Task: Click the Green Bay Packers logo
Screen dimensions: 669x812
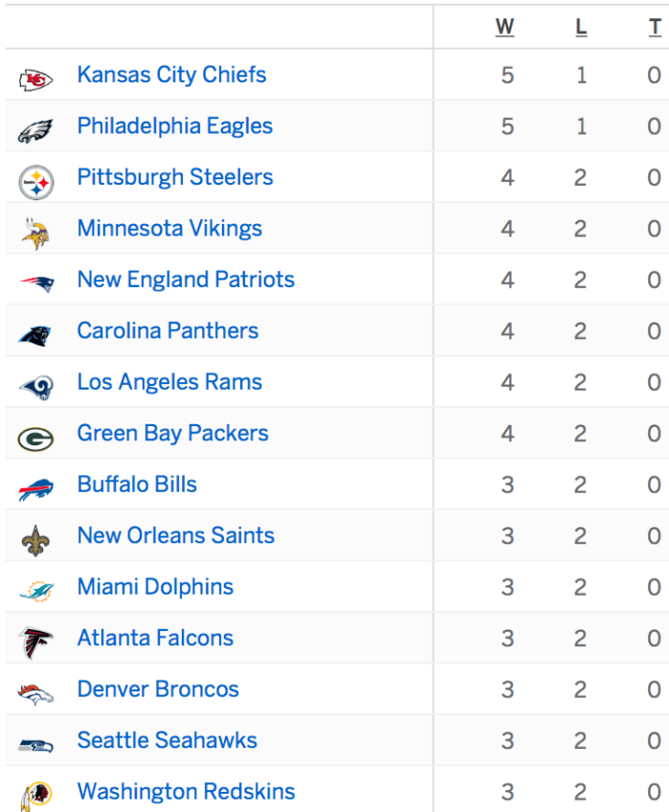Action: pyautogui.click(x=35, y=438)
